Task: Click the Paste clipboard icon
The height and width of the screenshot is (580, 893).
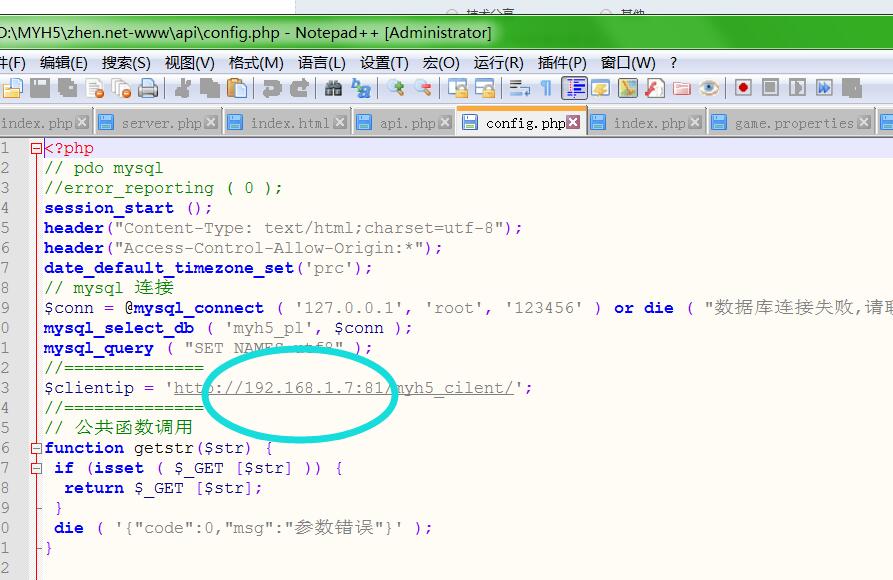Action: tap(238, 89)
